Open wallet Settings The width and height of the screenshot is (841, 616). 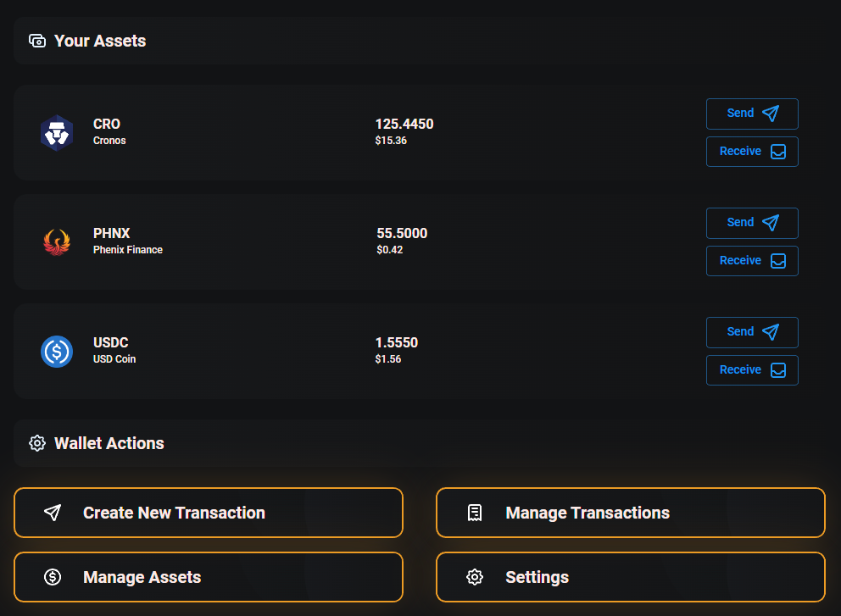coord(630,577)
